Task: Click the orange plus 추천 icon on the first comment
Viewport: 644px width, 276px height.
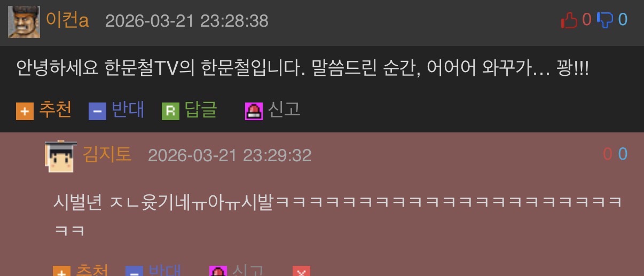Action: (25, 111)
